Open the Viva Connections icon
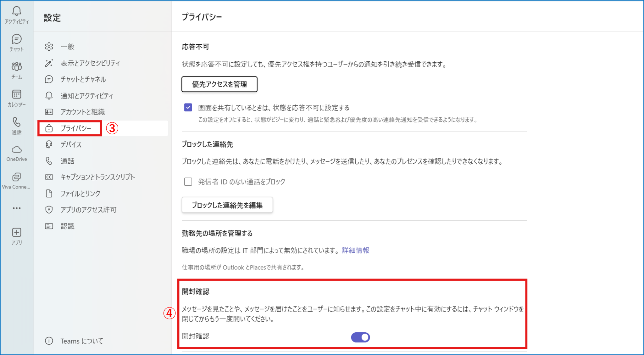The width and height of the screenshot is (644, 355). click(x=17, y=181)
